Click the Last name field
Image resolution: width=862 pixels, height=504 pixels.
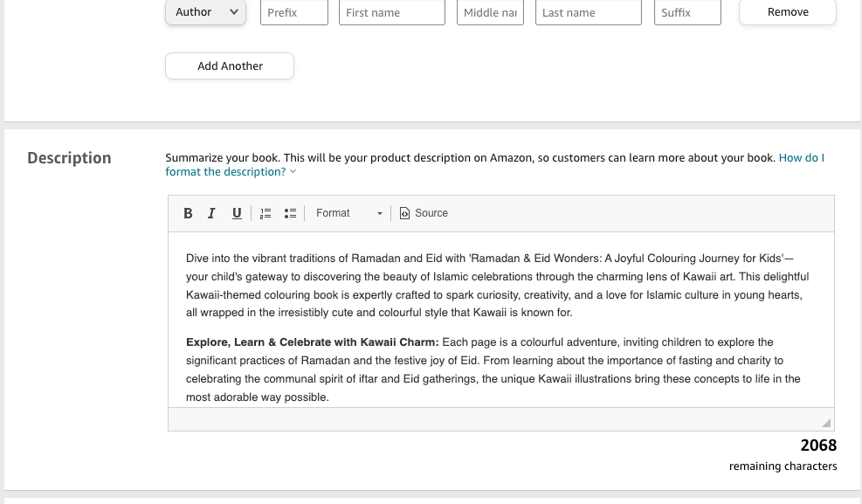(589, 12)
